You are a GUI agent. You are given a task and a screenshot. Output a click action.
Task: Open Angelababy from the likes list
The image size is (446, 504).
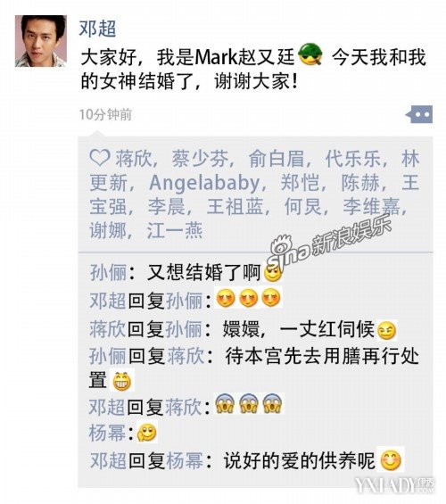coord(204,183)
